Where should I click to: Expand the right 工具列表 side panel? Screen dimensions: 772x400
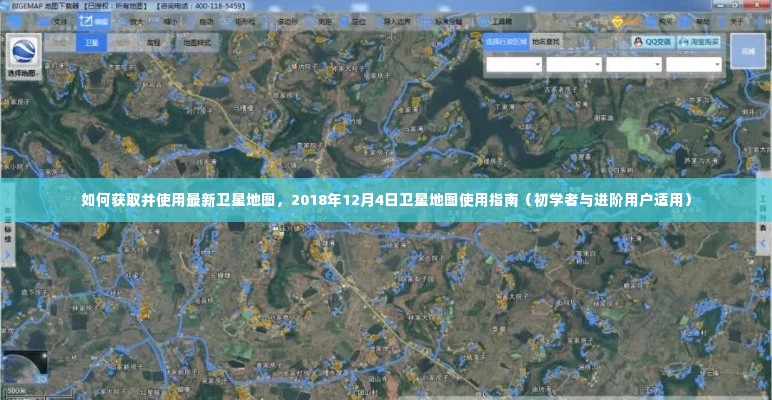click(764, 214)
